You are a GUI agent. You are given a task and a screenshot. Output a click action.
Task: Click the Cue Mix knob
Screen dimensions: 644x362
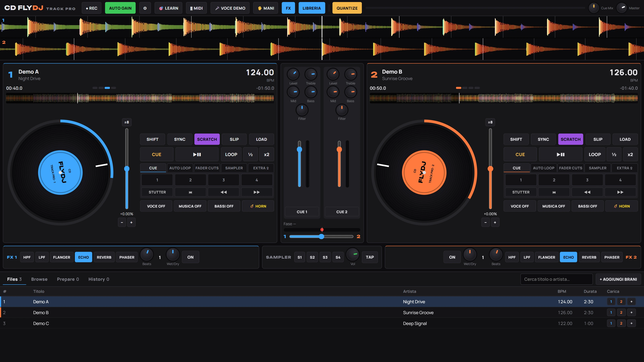(594, 8)
